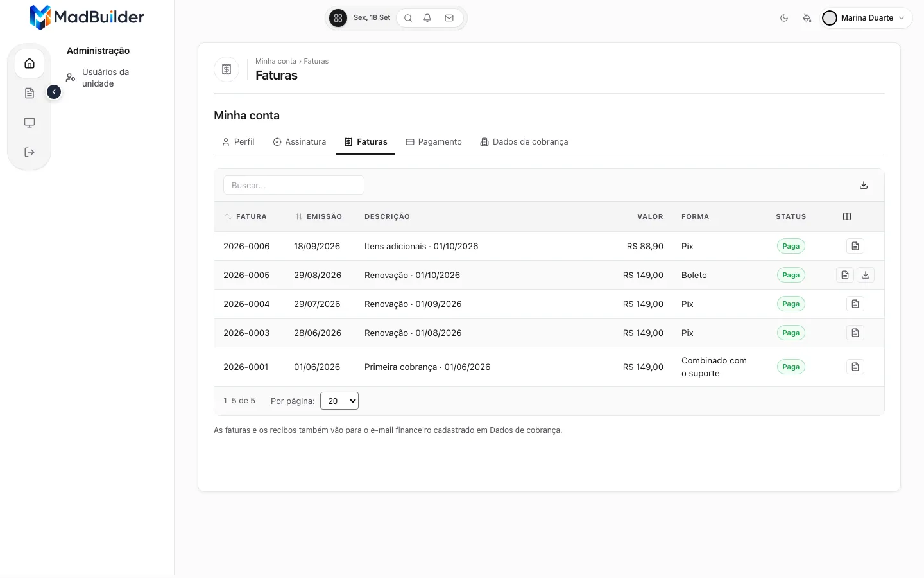Click the Administração section heading
The width and height of the screenshot is (924, 578).
pyautogui.click(x=98, y=51)
